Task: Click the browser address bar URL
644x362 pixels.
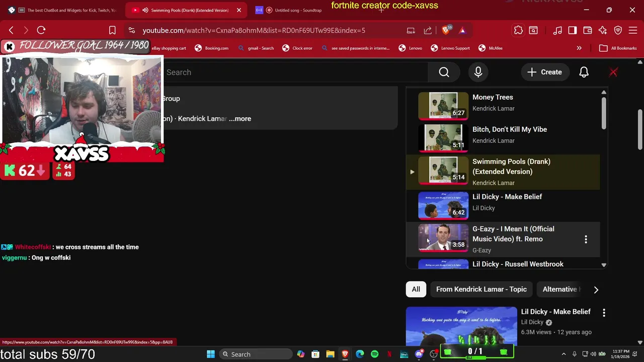Action: [x=254, y=30]
